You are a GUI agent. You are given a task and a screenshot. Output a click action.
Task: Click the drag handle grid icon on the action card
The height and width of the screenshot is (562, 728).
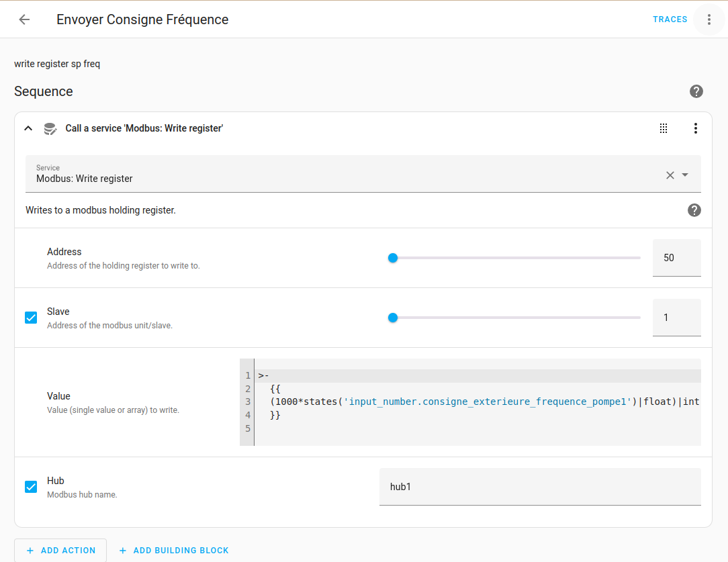tap(664, 128)
